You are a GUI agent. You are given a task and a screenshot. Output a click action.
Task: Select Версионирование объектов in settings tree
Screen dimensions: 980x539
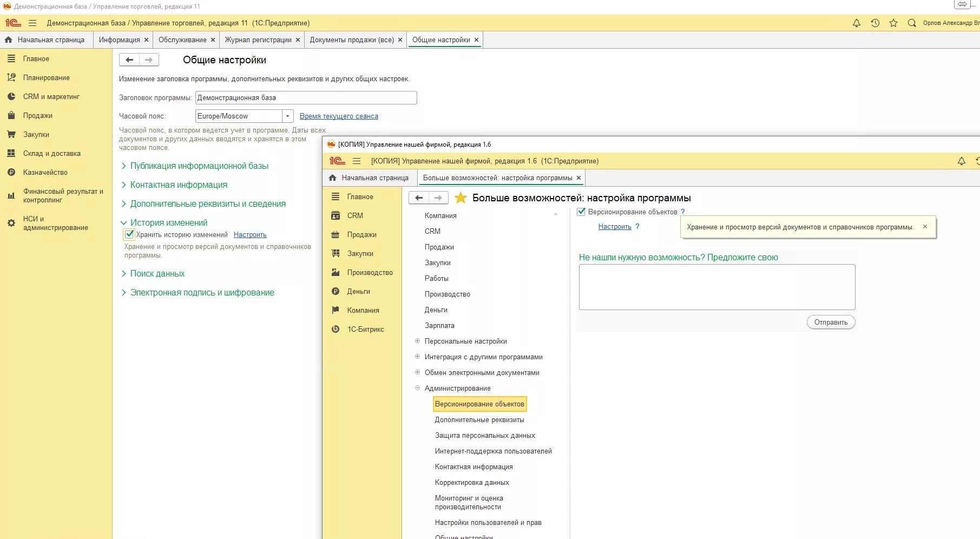479,404
